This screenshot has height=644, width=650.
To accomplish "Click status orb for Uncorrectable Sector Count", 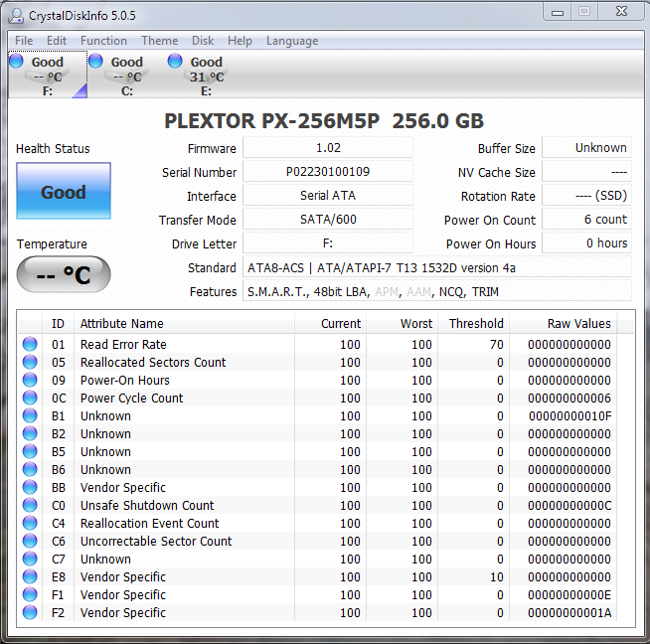I will (x=30, y=542).
